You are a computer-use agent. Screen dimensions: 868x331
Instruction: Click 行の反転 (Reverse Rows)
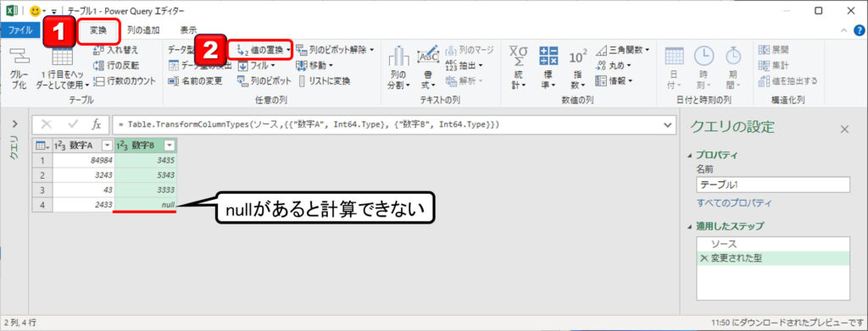coord(115,65)
